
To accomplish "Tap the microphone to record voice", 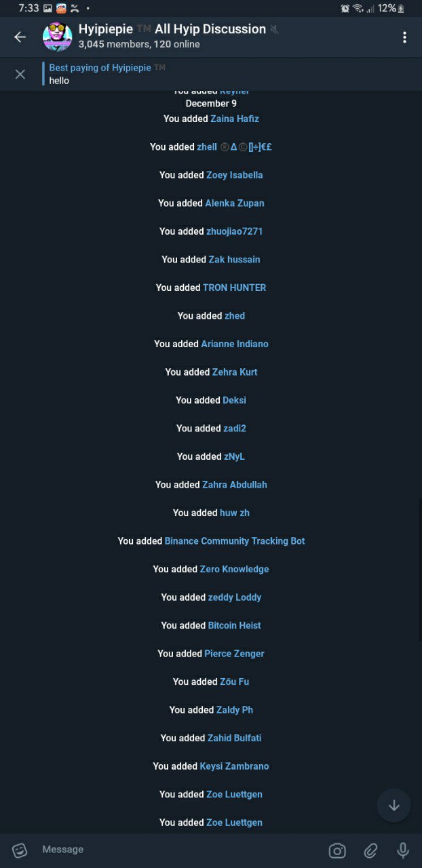I will 403,850.
